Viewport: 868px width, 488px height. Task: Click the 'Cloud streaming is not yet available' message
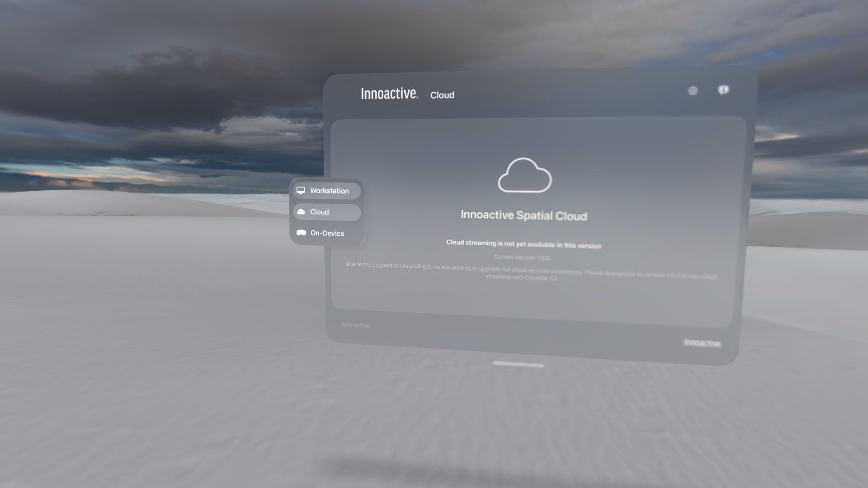524,244
